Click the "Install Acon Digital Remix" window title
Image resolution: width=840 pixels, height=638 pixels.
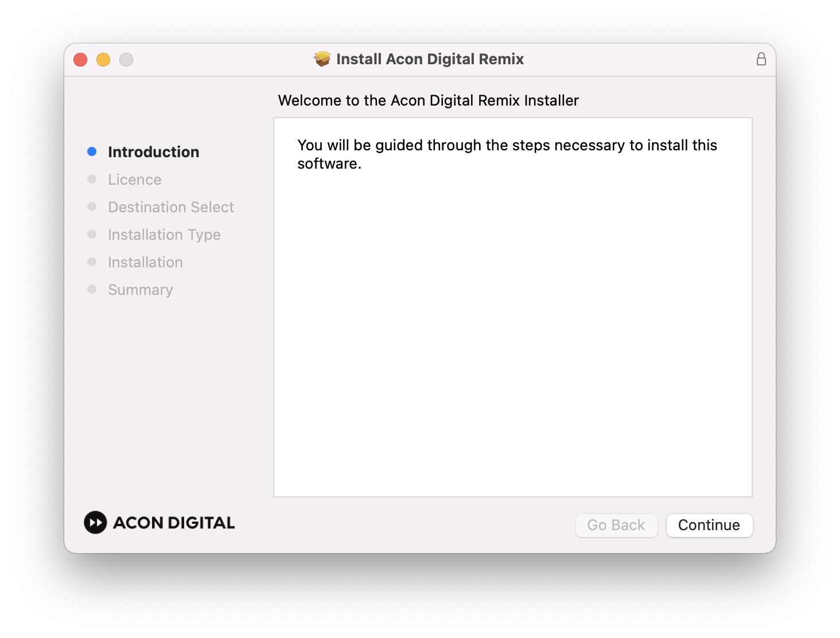430,59
